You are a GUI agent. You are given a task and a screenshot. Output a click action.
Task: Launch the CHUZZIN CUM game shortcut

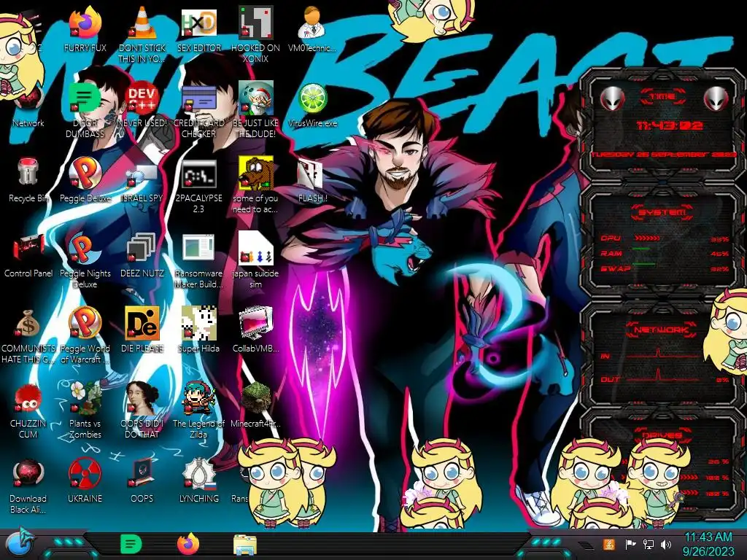(28, 399)
